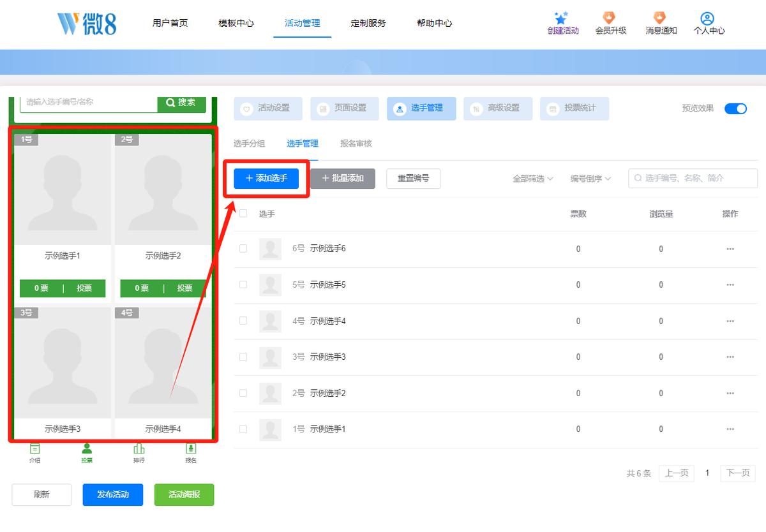
Task: Focus the 请输入选手编号/名称 search field in preview
Action: (89, 103)
